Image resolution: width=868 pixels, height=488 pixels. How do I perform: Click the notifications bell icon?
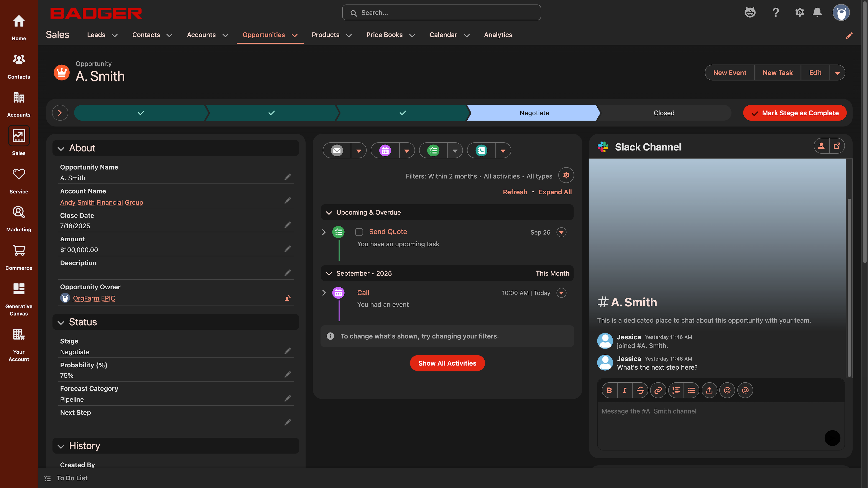817,12
